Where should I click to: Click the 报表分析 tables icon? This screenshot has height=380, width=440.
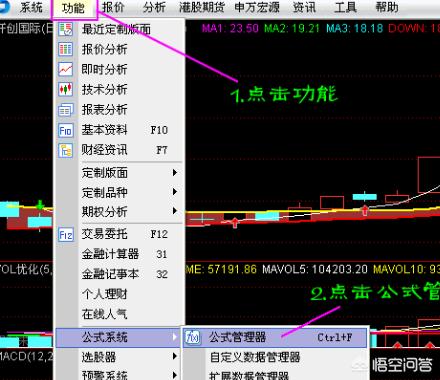point(65,110)
